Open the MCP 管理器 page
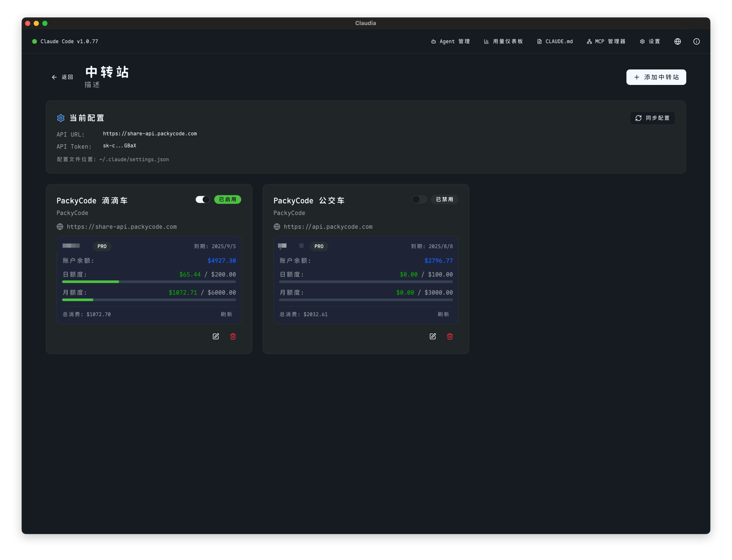This screenshot has width=732, height=560. (x=606, y=41)
